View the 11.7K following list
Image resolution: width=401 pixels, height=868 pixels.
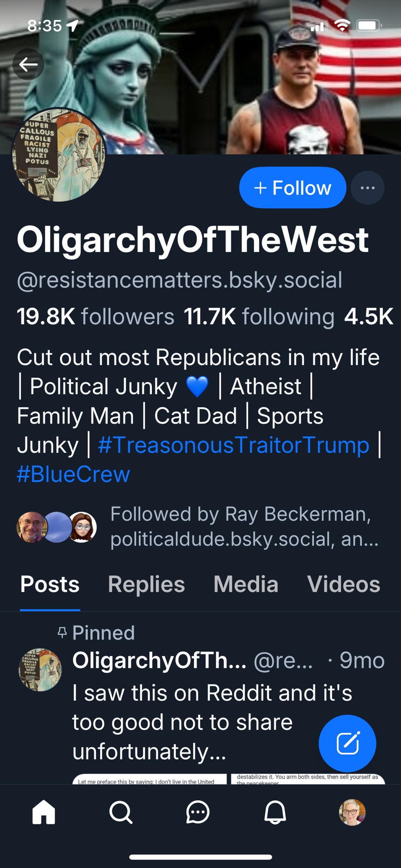coord(259,316)
